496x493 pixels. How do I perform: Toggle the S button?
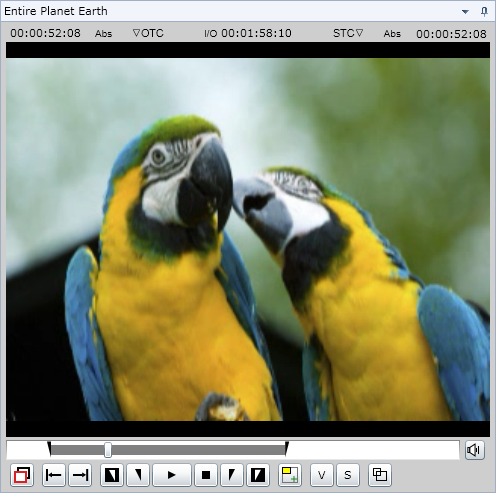coord(348,475)
